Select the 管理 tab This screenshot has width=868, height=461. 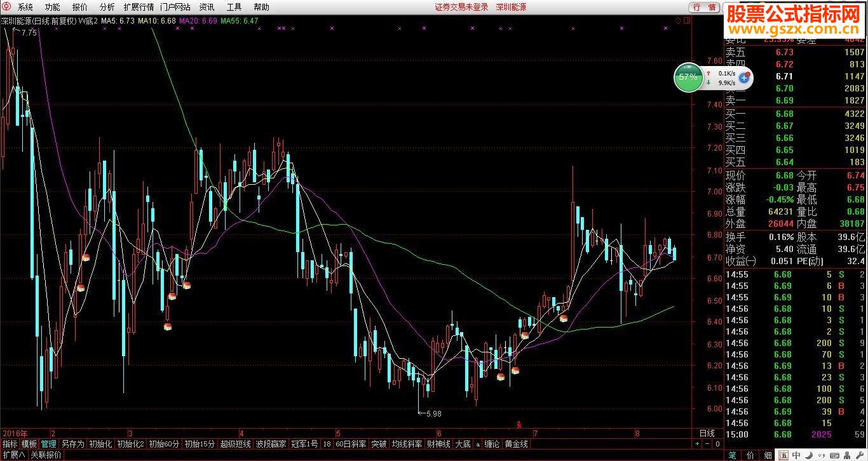49,444
